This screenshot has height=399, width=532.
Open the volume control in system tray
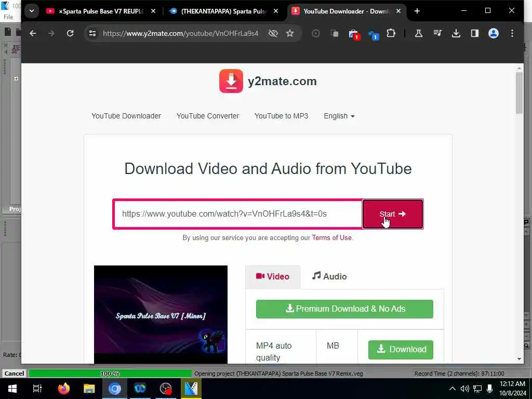click(465, 389)
